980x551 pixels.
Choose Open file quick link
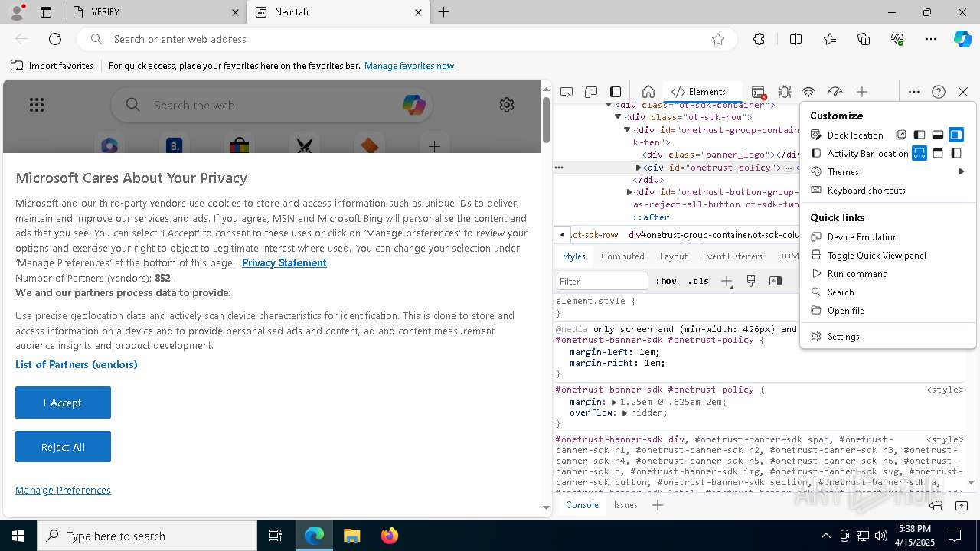click(x=888, y=310)
